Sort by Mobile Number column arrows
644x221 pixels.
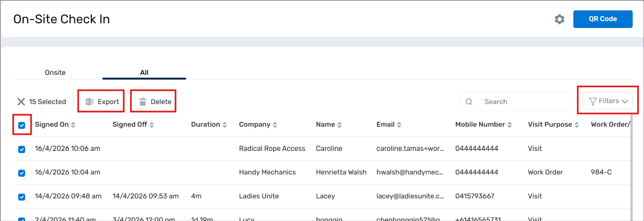click(509, 125)
